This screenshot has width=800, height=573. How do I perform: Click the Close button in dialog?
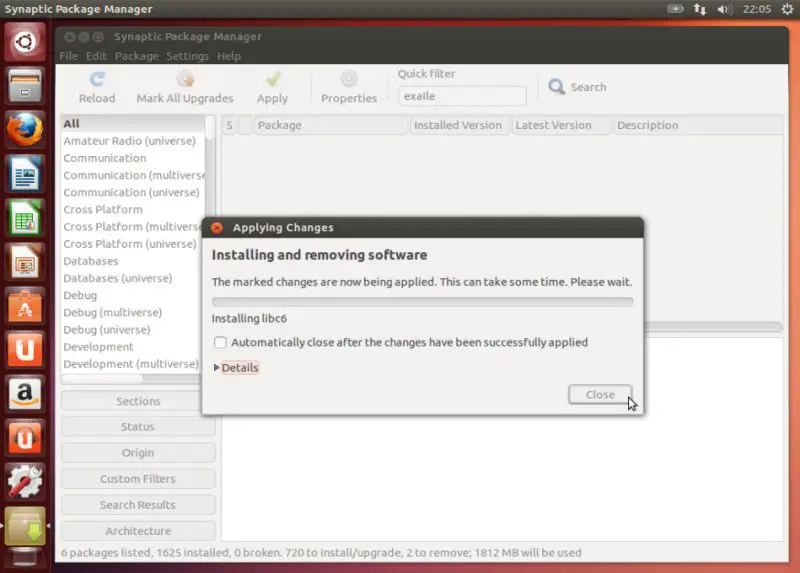[x=600, y=394]
